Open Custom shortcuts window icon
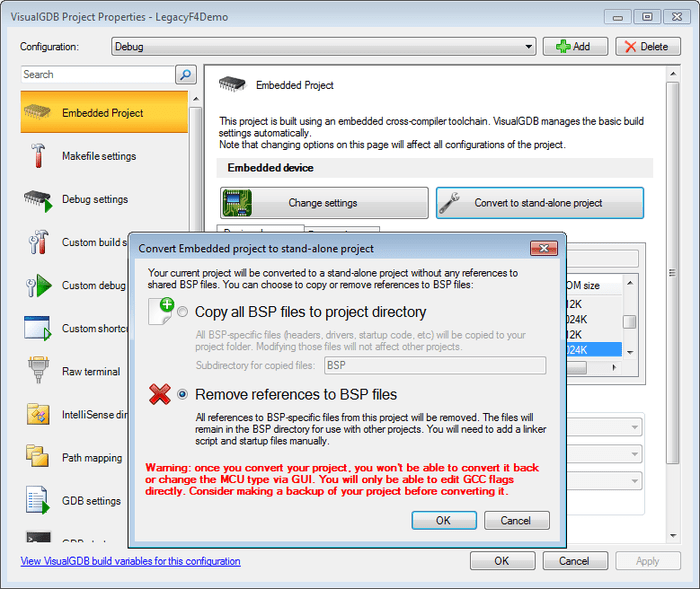 (38, 328)
